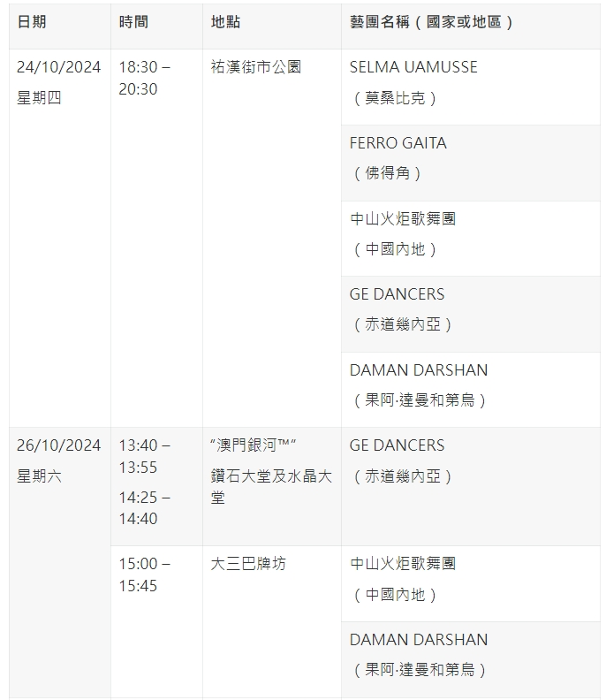Click the 地點 column header
This screenshot has width=606, height=700.
point(272,27)
